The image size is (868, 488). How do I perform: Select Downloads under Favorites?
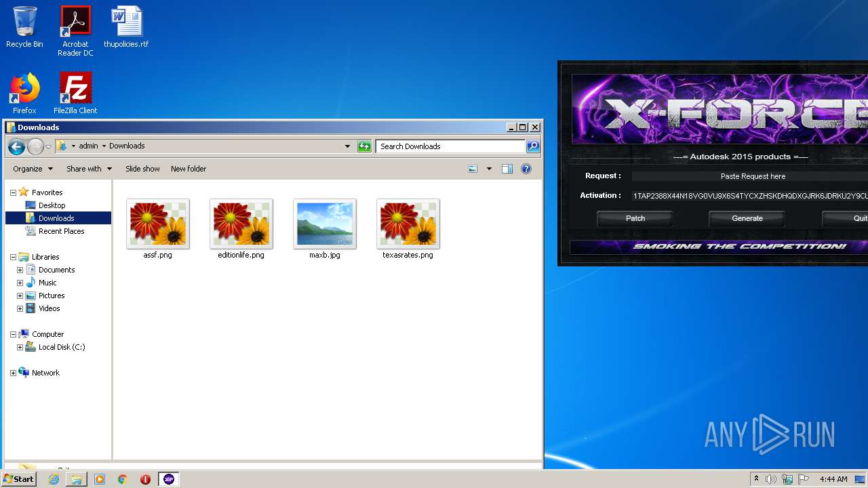pos(56,218)
